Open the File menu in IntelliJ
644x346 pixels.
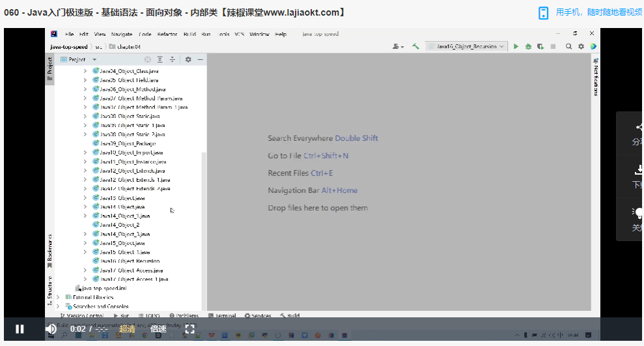click(70, 34)
